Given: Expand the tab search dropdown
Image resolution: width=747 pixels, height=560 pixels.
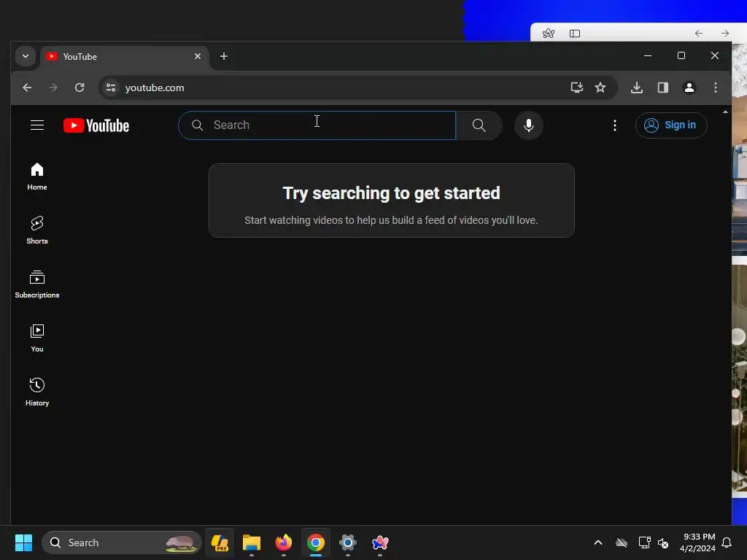Looking at the screenshot, I should click(x=26, y=56).
